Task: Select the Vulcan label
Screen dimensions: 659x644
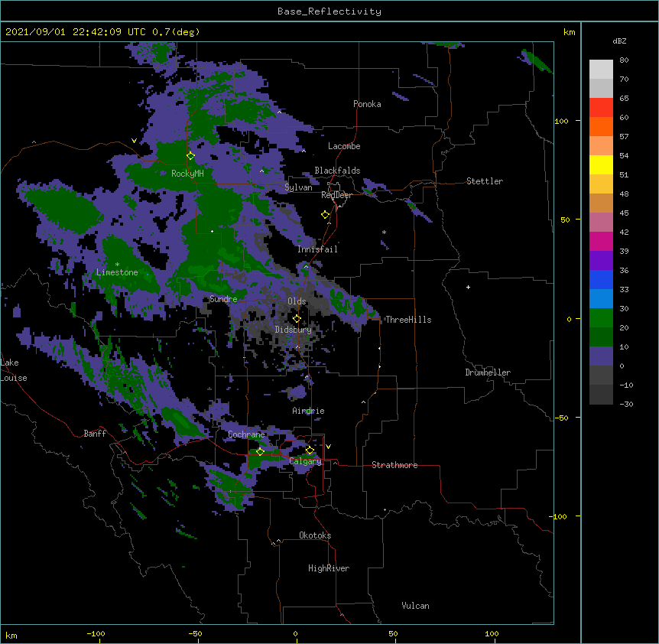Action: coord(415,606)
